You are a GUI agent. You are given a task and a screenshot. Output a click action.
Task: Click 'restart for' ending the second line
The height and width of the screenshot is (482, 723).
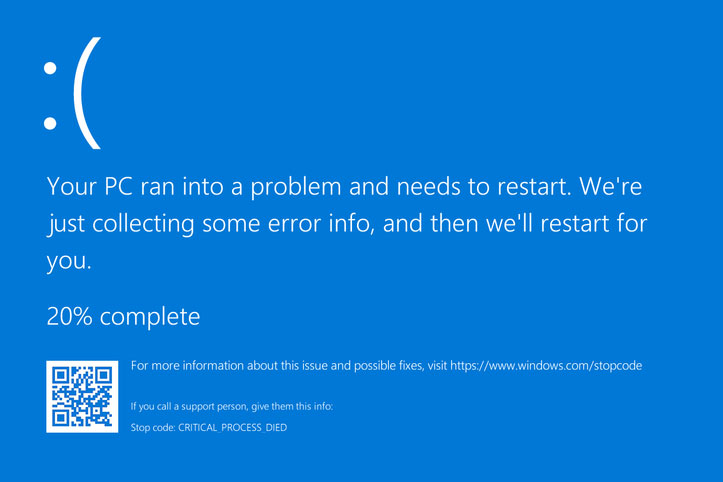(x=594, y=224)
